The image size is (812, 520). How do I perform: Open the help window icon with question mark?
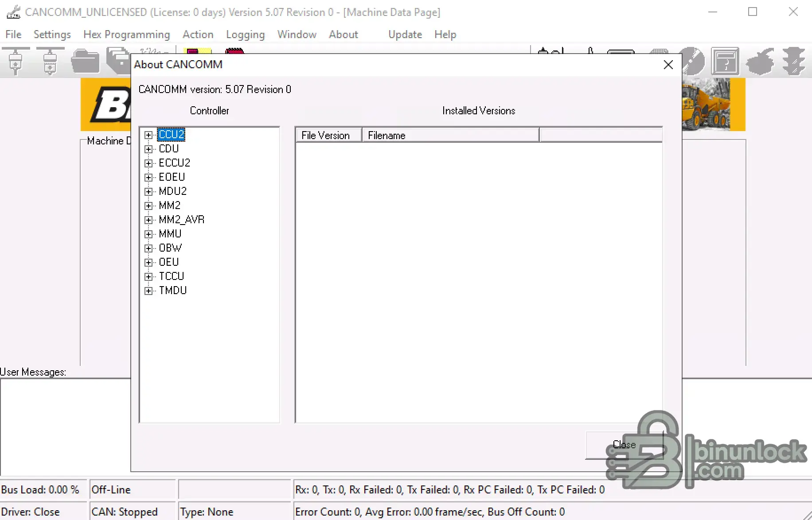(x=725, y=61)
